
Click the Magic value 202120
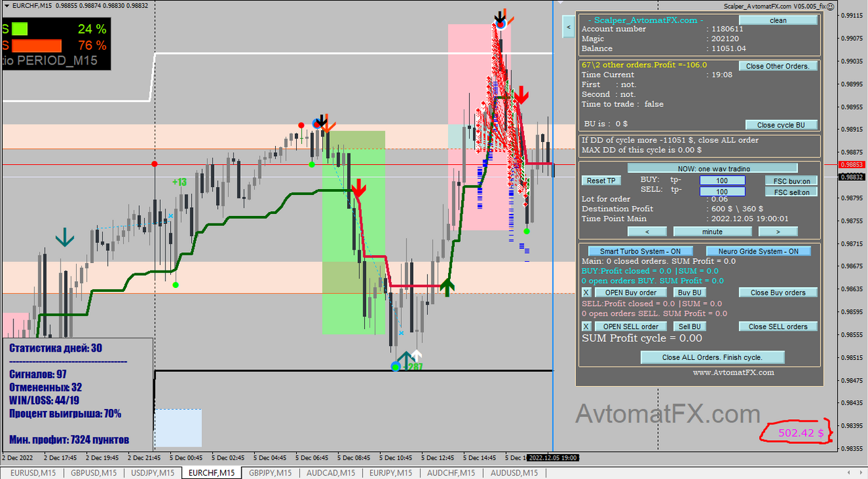pos(726,39)
